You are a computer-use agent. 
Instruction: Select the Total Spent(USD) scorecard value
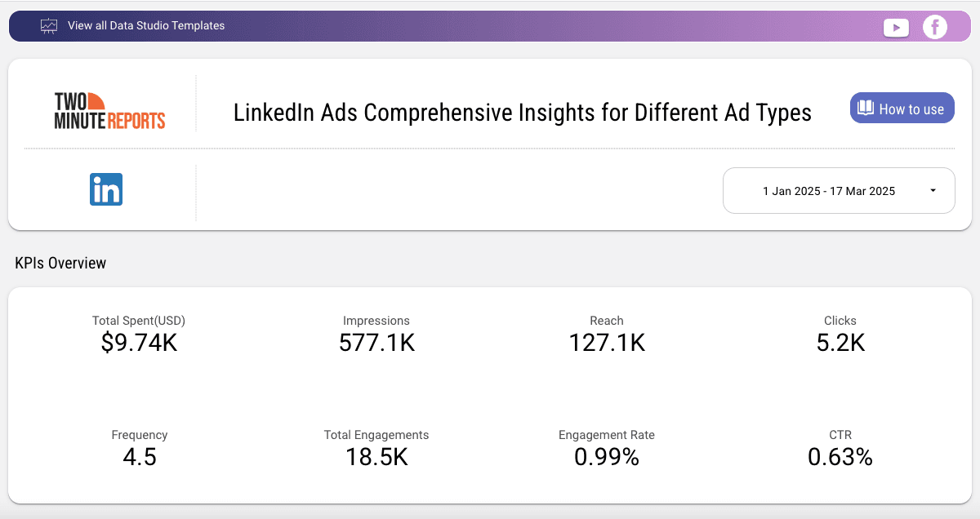pos(139,343)
